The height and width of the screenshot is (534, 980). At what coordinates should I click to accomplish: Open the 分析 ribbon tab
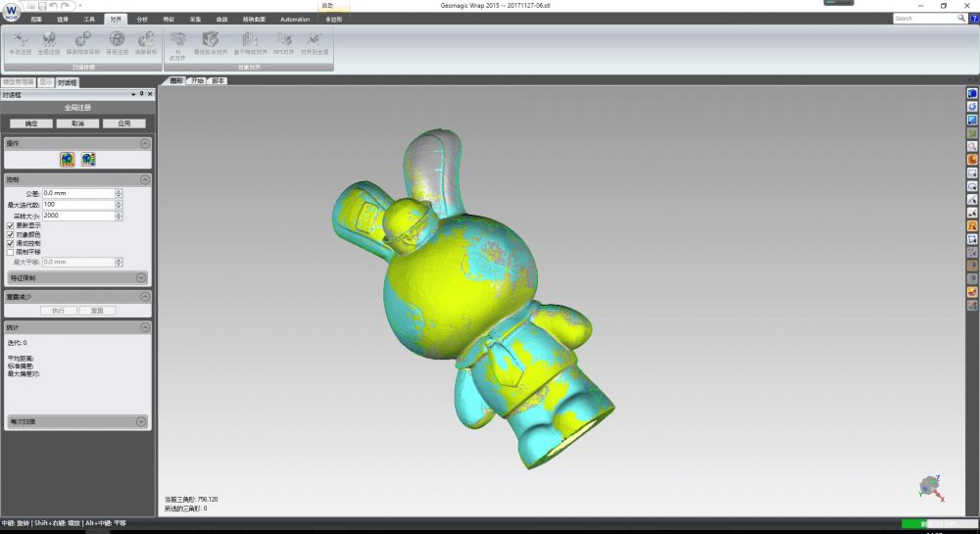[142, 20]
